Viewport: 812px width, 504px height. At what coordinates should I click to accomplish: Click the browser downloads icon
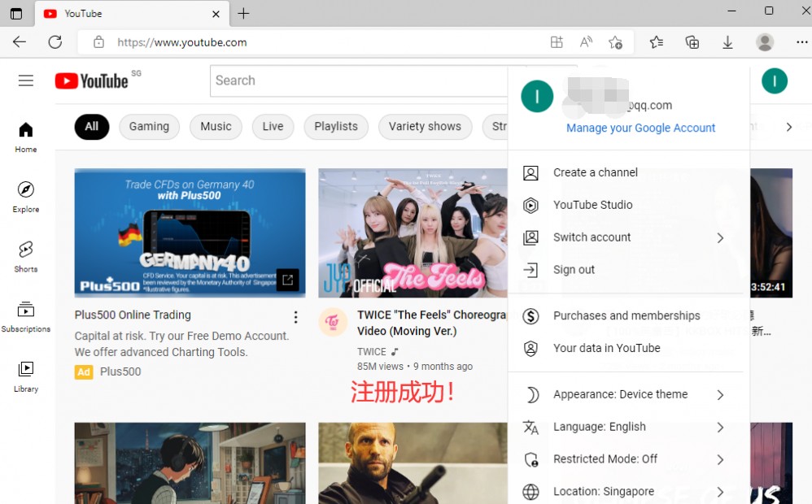pyautogui.click(x=727, y=42)
